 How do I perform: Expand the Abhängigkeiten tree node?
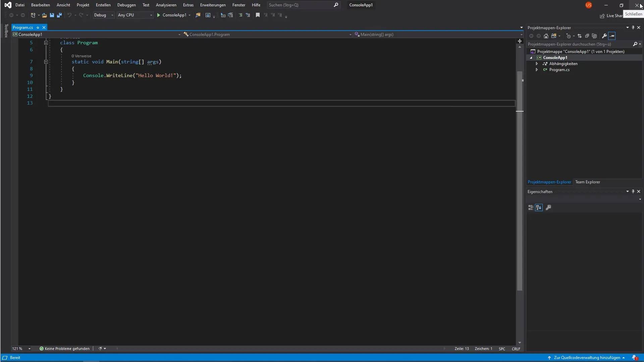tap(537, 64)
